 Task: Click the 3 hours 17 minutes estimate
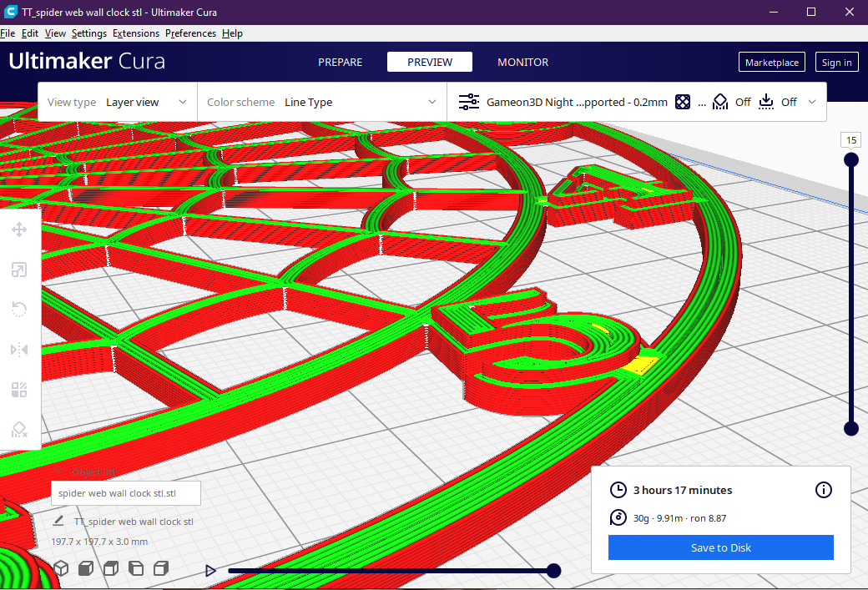[683, 490]
